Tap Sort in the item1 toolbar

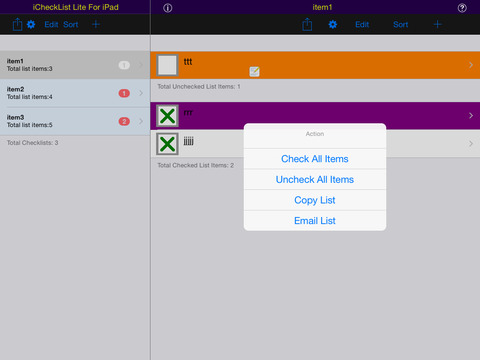[401, 24]
